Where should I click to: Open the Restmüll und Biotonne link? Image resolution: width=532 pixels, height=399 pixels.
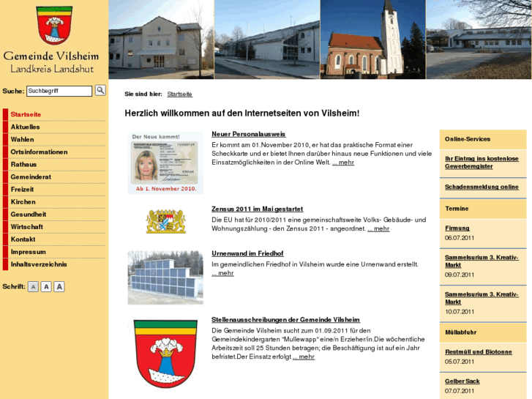[x=479, y=352]
